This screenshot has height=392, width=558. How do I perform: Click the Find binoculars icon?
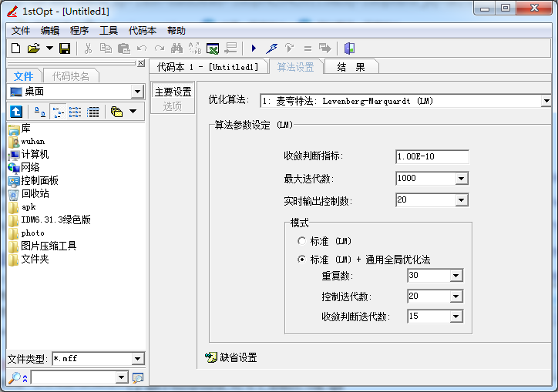pos(176,48)
